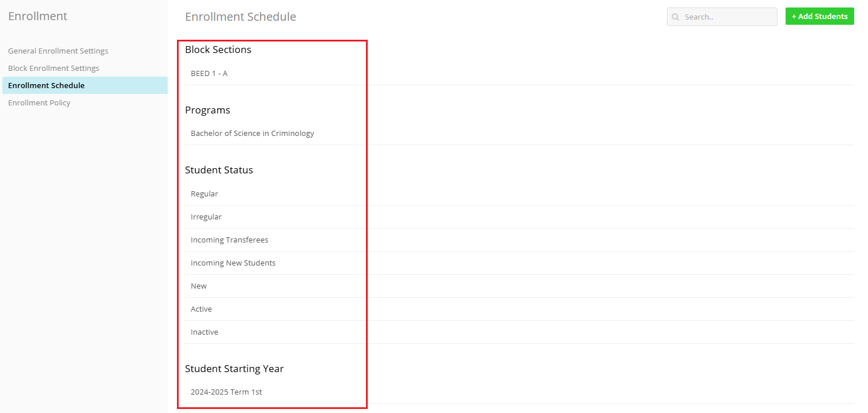Viewport: 868px width, 413px height.
Task: Select Enrollment Schedule in the sidebar menu
Action: pos(46,85)
